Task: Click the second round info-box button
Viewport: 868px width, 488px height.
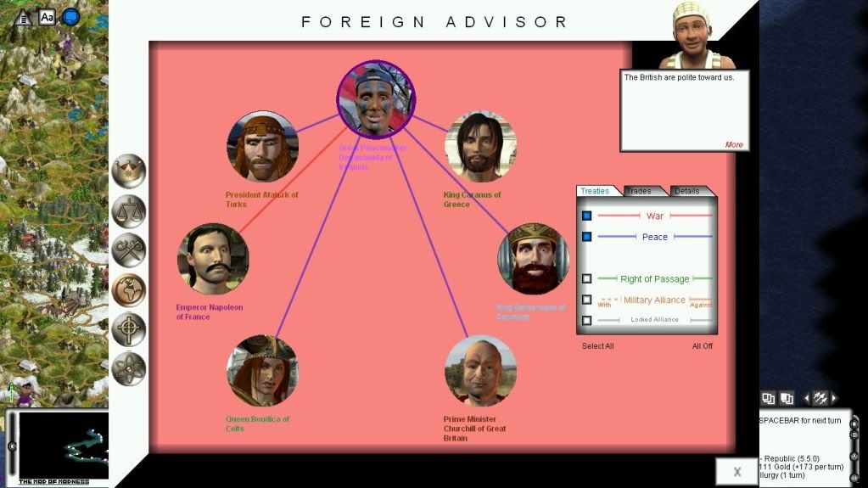Action: 854,435
